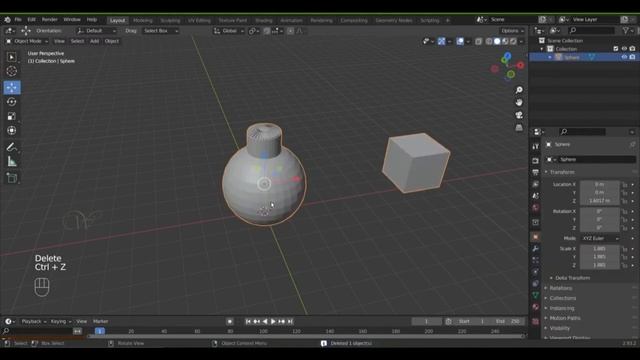Viewport: 640px width, 360px height.
Task: Toggle viewport overlays button
Action: (460, 41)
